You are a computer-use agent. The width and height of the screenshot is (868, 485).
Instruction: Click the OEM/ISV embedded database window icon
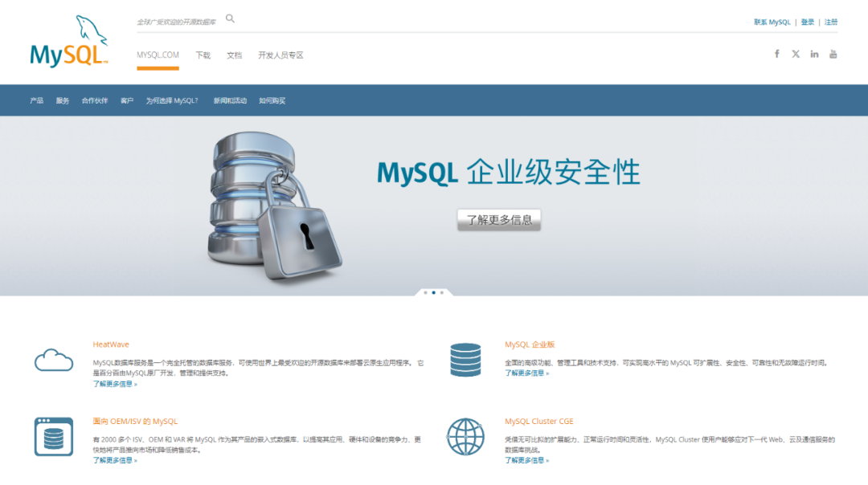(x=54, y=436)
